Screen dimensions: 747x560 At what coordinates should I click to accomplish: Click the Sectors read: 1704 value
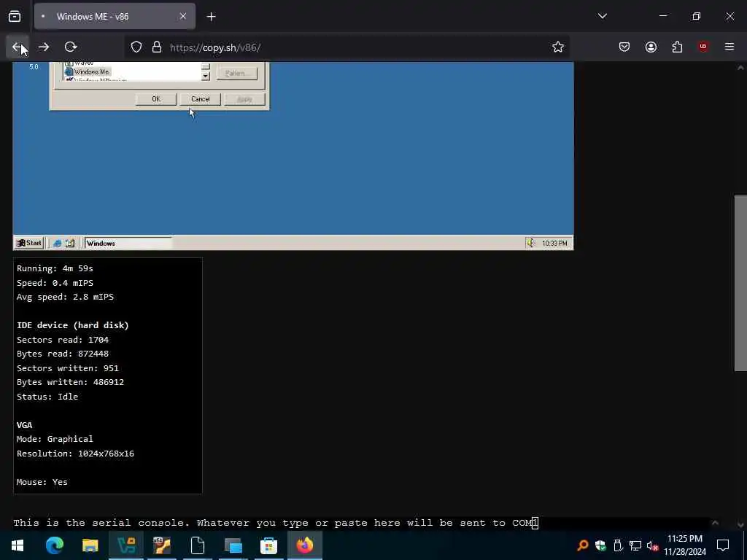[x=98, y=340]
